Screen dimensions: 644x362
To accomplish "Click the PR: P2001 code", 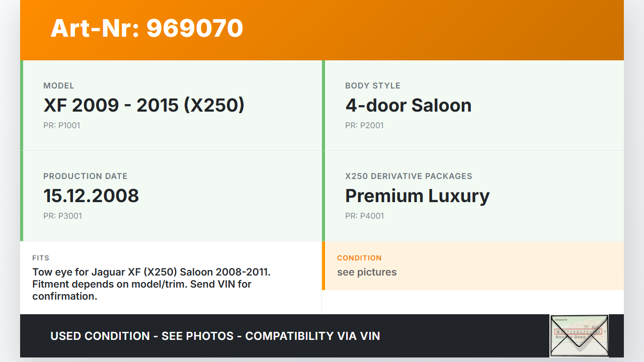I will click(364, 125).
